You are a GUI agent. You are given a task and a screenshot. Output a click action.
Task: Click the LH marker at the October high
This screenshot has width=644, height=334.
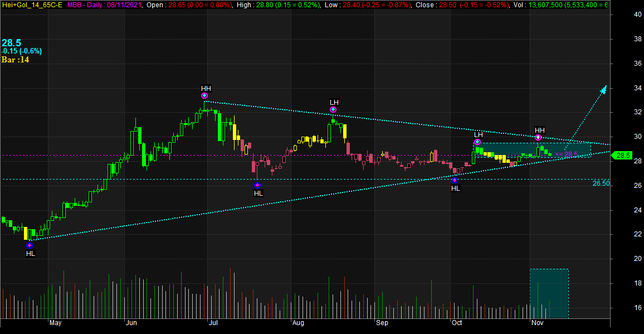tap(477, 142)
